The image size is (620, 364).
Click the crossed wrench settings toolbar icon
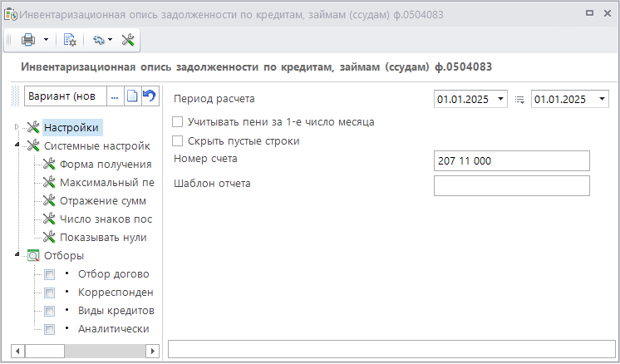pos(128,40)
